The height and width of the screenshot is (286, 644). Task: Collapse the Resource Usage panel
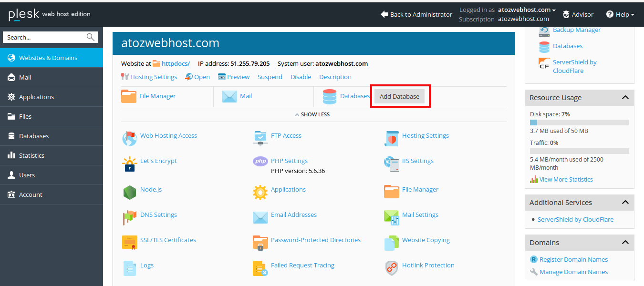coord(625,98)
